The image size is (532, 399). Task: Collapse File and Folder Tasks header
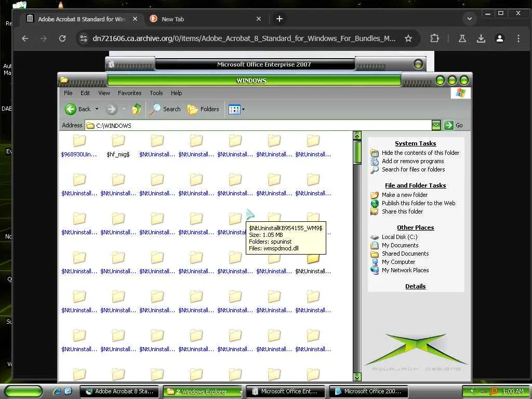pyautogui.click(x=415, y=185)
